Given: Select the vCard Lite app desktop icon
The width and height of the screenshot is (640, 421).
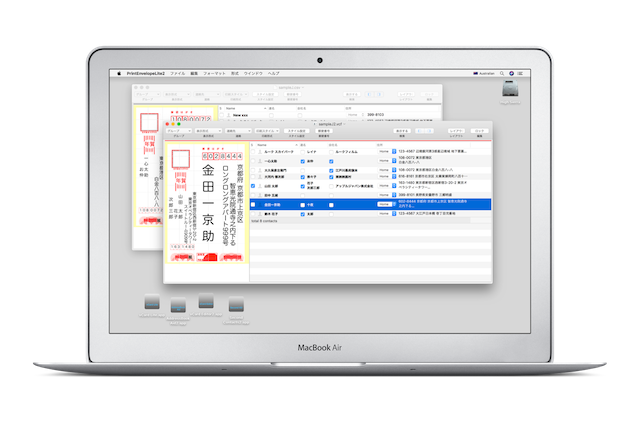Looking at the screenshot, I should pos(152,303).
